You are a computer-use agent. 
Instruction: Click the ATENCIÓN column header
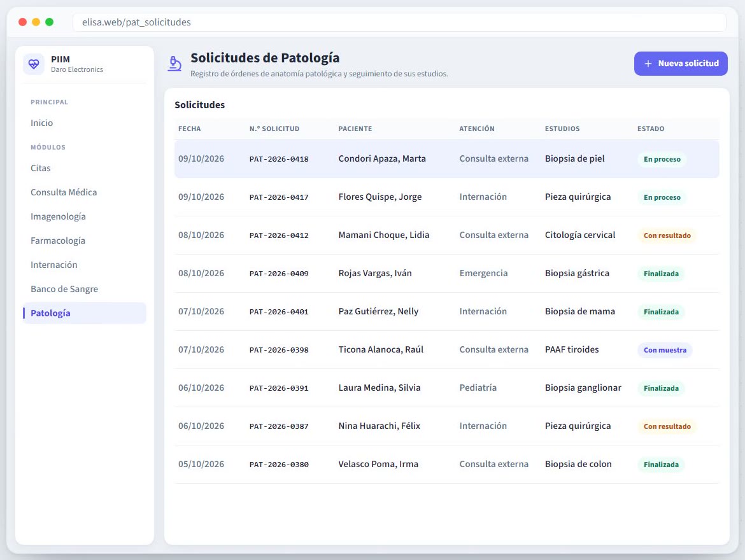[477, 129]
